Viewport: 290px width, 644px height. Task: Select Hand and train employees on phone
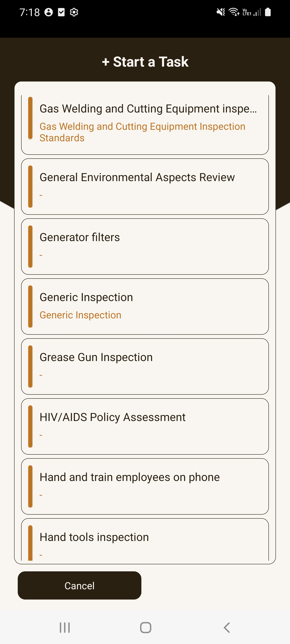click(145, 486)
